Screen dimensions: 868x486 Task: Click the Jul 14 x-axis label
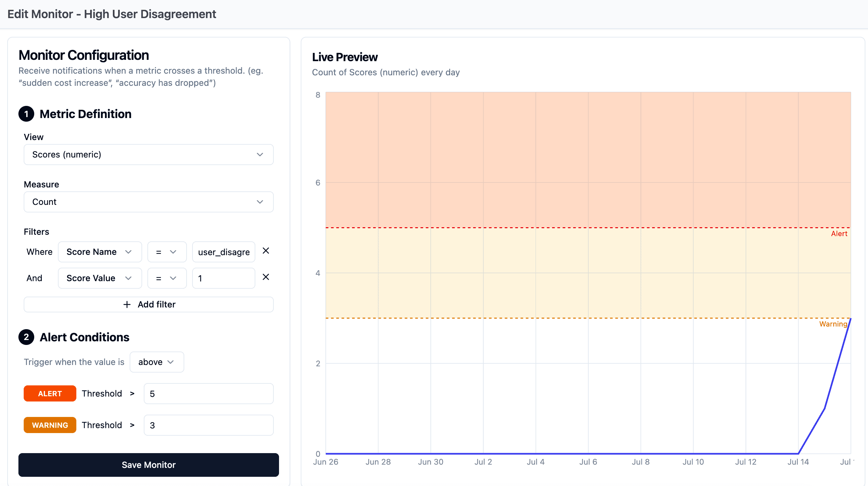coord(798,462)
